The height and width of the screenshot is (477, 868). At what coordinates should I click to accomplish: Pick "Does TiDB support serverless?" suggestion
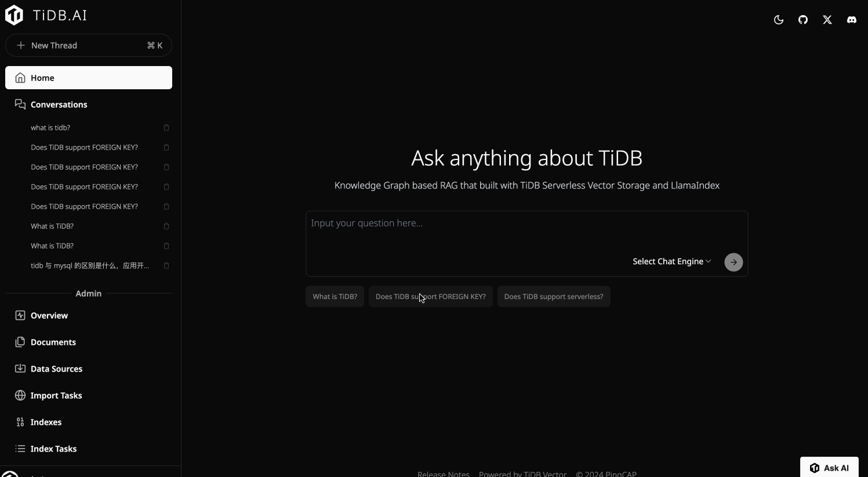tap(553, 297)
